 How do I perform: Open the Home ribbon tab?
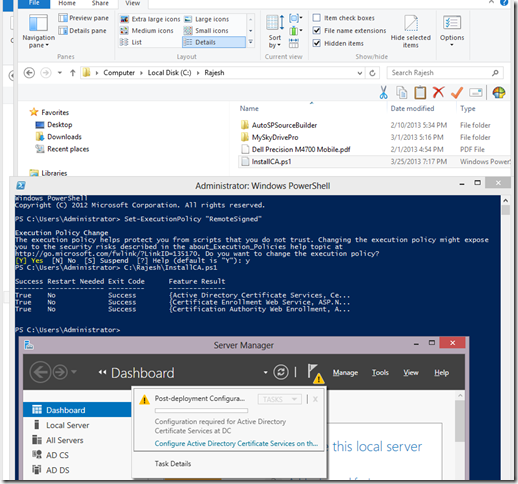pos(67,3)
